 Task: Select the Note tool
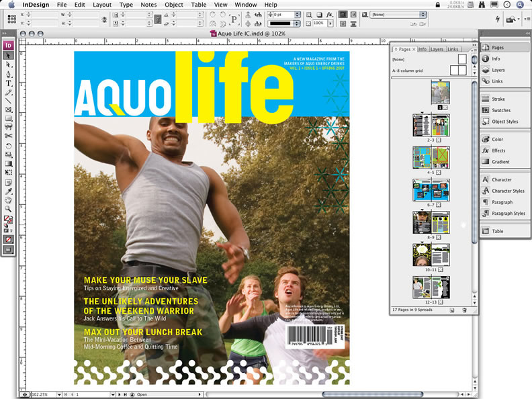click(x=9, y=183)
